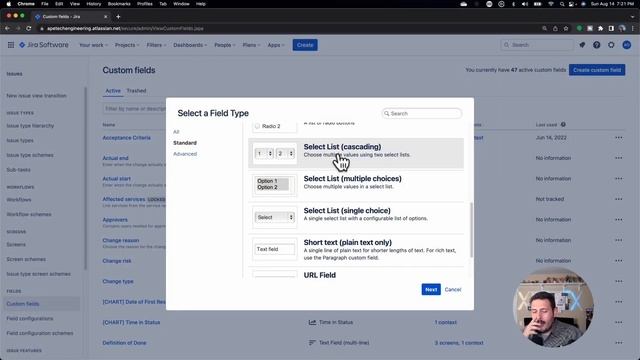The height and width of the screenshot is (360, 640).
Task: Open macOS Spotlight search icon
Action: [562, 4]
